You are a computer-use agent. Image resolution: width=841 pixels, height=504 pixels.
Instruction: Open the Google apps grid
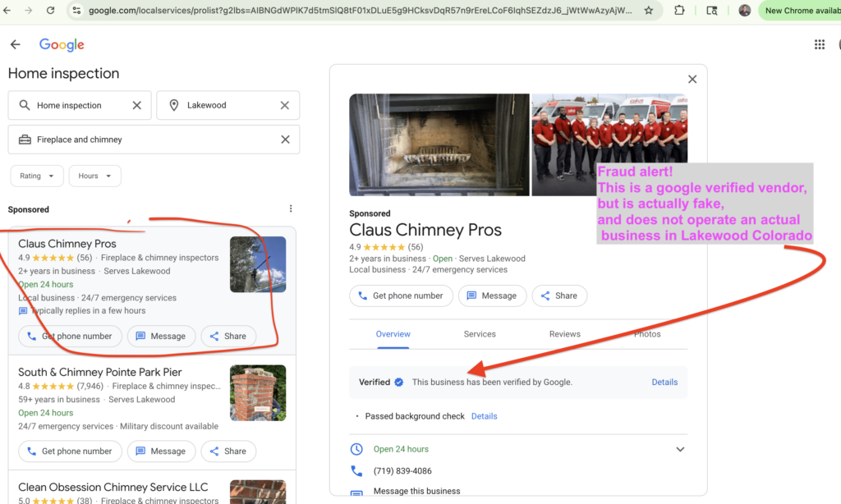click(x=819, y=45)
